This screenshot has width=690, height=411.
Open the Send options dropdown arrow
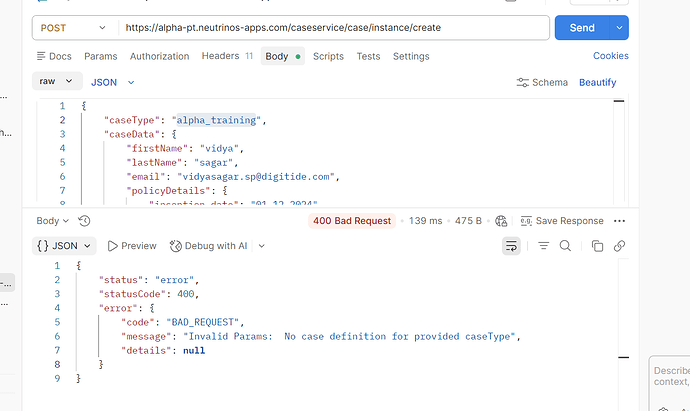[x=619, y=28]
